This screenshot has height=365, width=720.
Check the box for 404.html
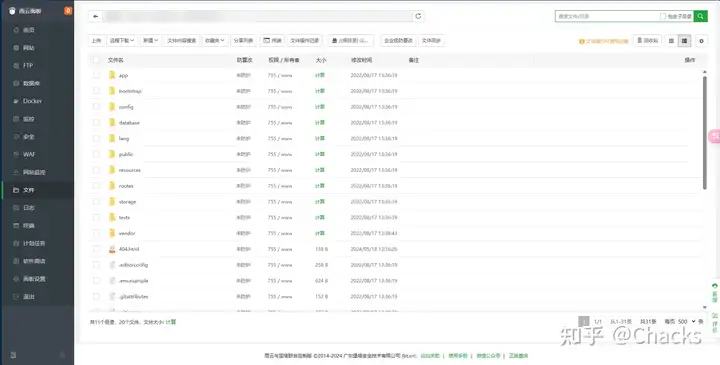(96, 249)
